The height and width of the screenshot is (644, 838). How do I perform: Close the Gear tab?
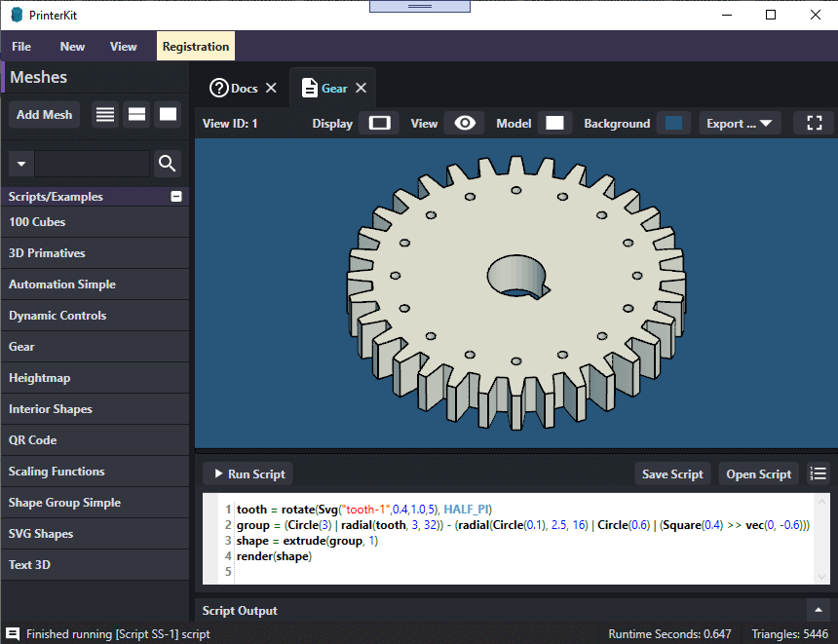click(362, 89)
